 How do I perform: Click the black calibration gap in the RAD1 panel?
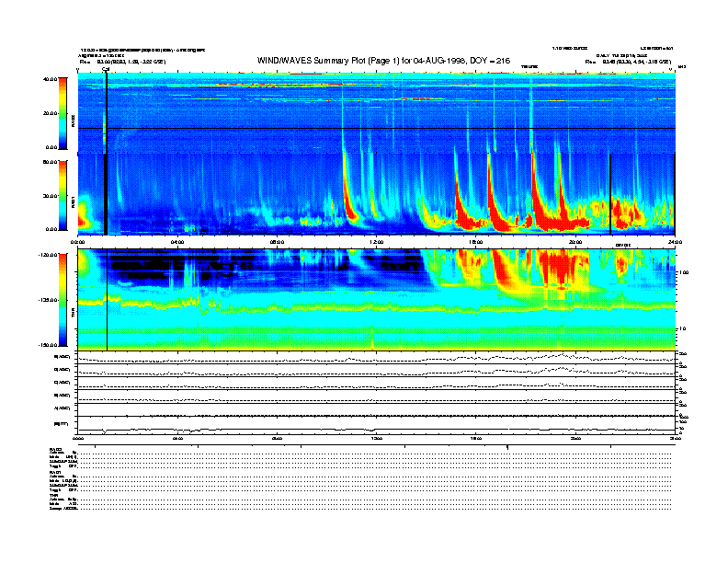[106, 194]
